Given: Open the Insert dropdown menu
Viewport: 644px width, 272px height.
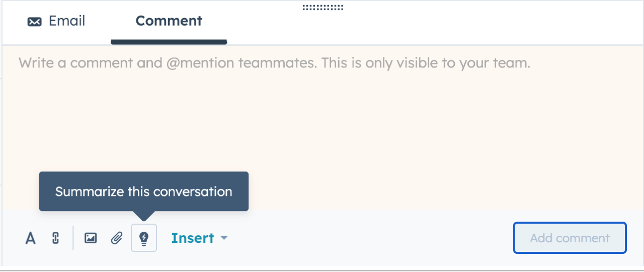Looking at the screenshot, I should tap(193, 238).
